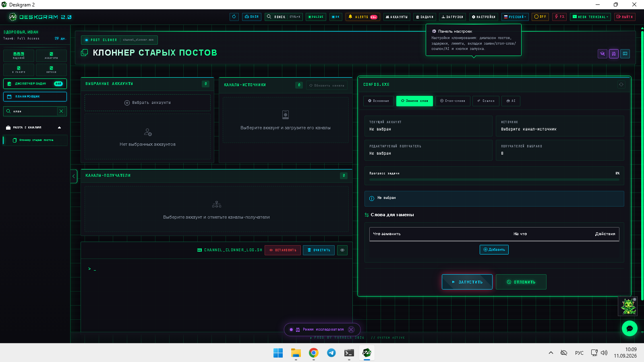This screenshot has height=362, width=644.
Task: Toggle the FX effects button
Action: click(x=559, y=17)
